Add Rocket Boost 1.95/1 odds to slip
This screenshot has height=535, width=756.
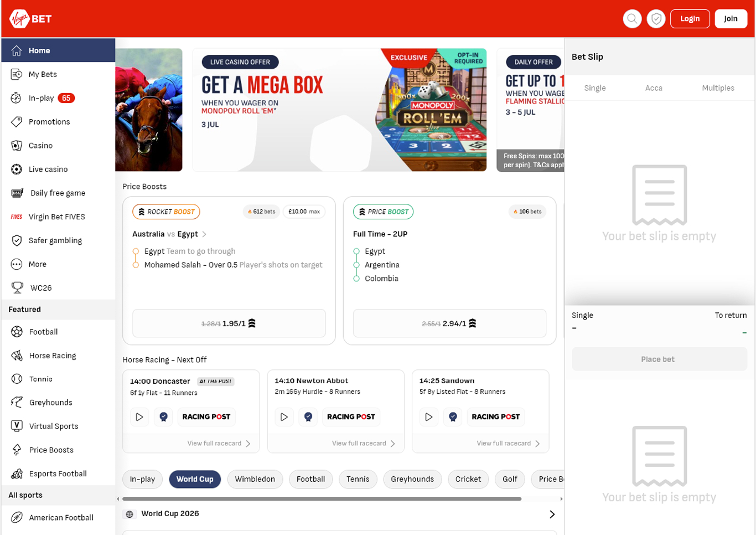(229, 323)
